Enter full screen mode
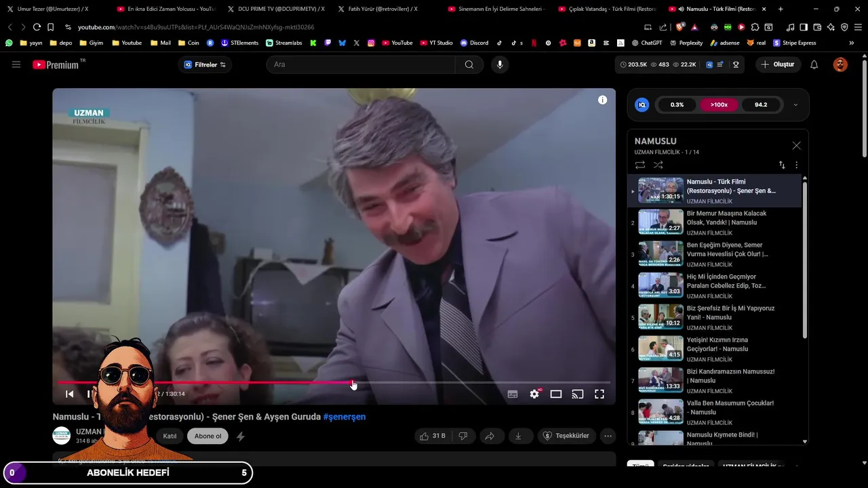 tap(599, 394)
